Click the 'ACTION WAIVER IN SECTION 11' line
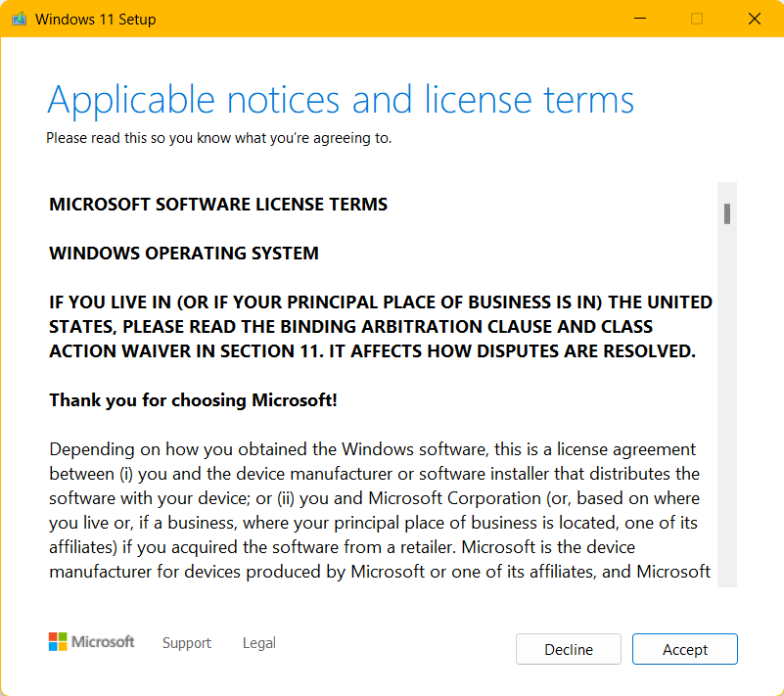This screenshot has height=696, width=784. (x=372, y=351)
